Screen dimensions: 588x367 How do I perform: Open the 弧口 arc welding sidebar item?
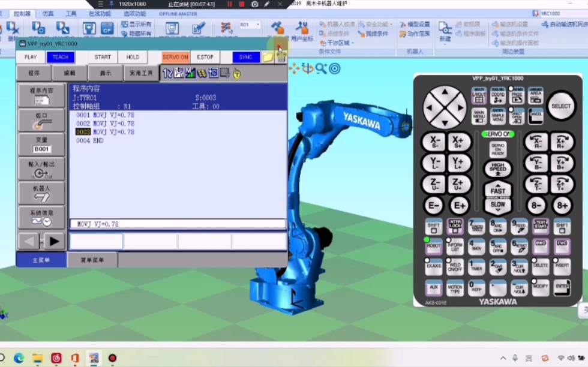pos(41,121)
